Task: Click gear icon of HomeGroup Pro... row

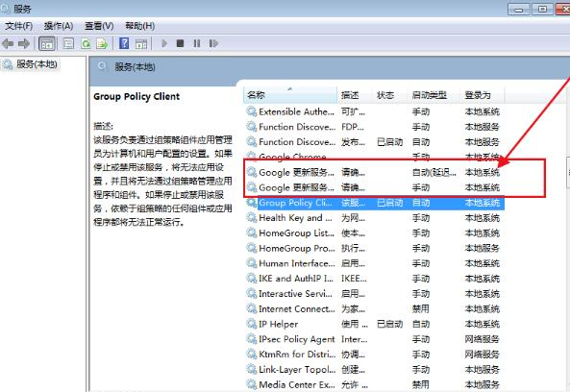Action: [x=251, y=248]
